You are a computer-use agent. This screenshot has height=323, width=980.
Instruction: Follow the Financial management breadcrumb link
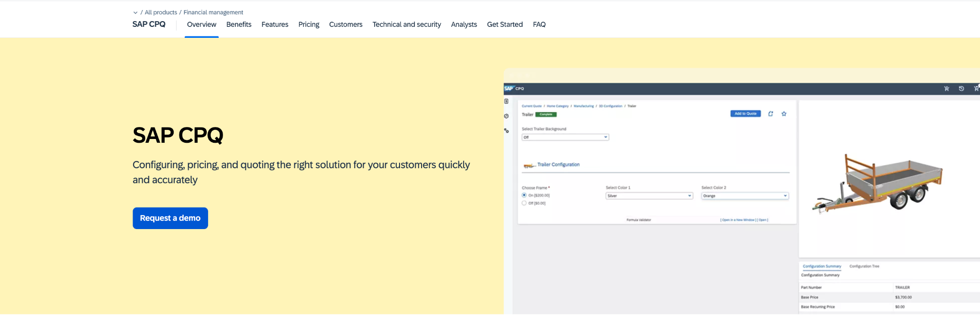213,12
